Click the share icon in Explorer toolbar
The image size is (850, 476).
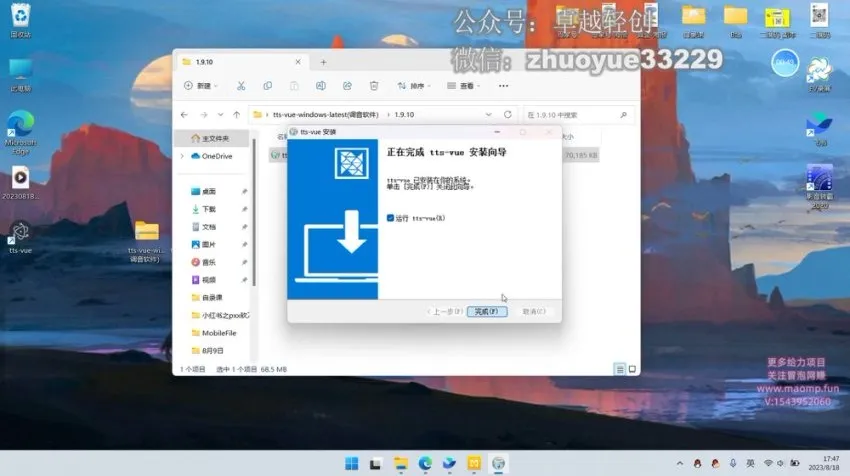347,86
